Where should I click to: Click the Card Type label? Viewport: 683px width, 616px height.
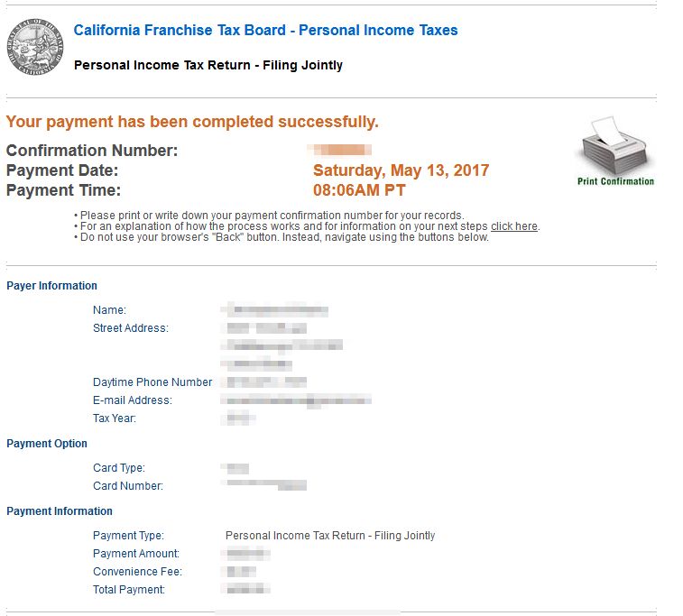[x=118, y=468]
